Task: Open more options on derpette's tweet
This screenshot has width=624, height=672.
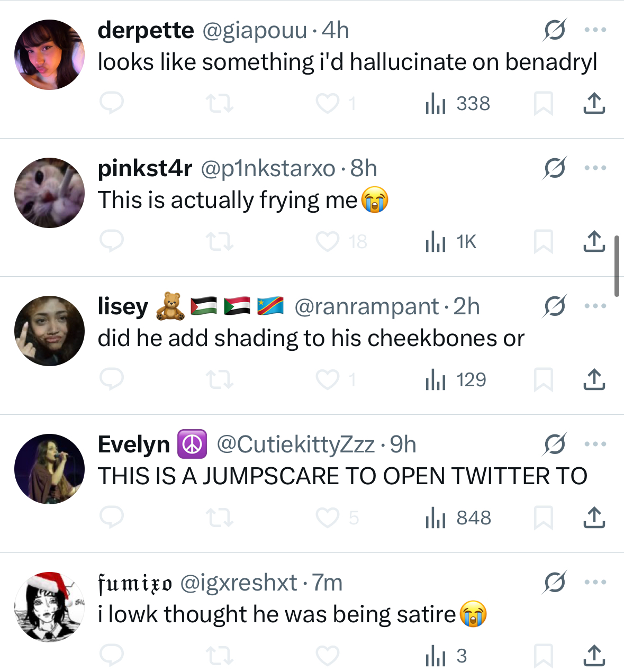Action: [595, 30]
